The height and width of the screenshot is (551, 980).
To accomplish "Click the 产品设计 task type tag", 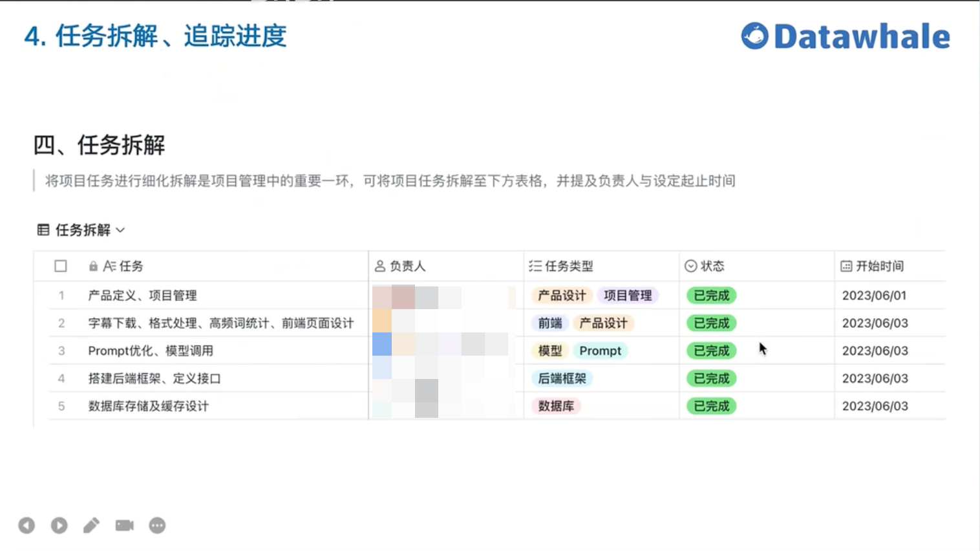I will 560,295.
